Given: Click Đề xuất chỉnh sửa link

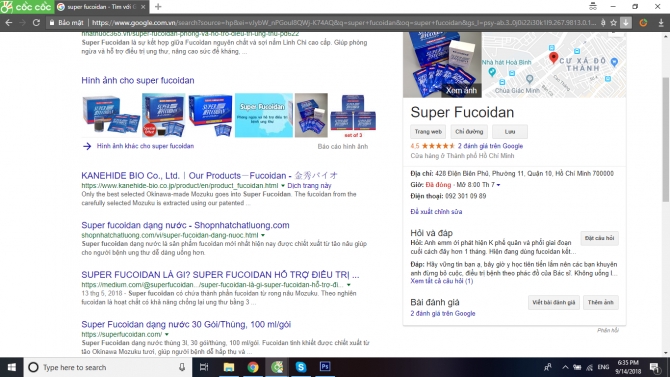Looking at the screenshot, I should click(436, 212).
